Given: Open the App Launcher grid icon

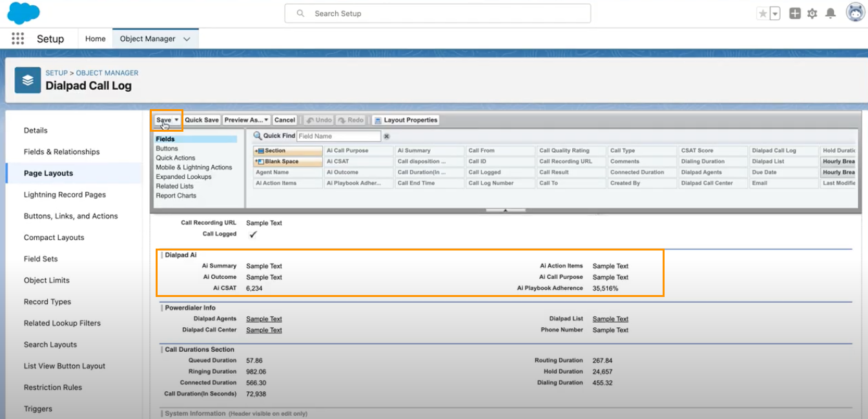Looking at the screenshot, I should (17, 39).
